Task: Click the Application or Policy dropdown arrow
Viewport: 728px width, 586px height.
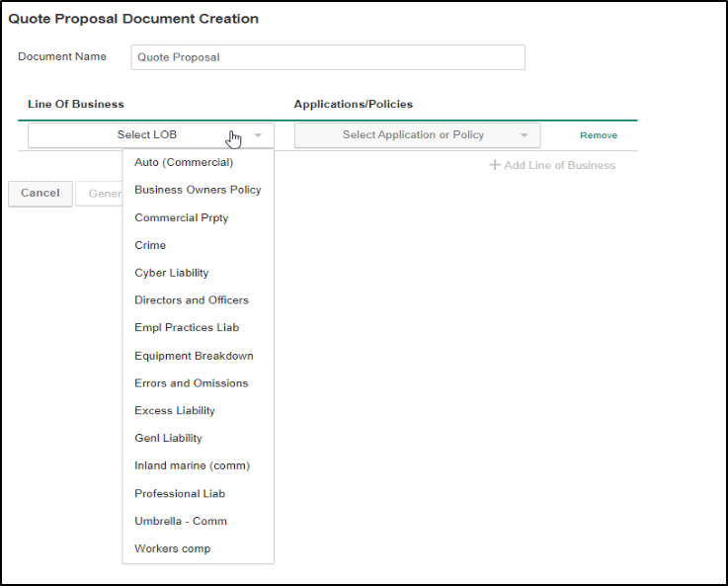Action: click(525, 135)
